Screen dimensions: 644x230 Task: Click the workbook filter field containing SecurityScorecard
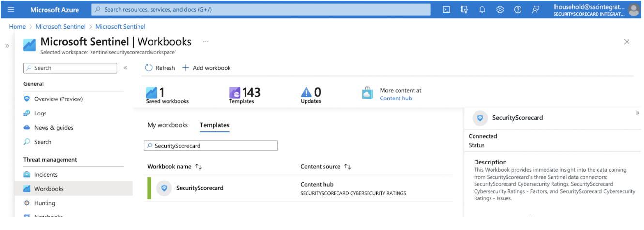211,146
